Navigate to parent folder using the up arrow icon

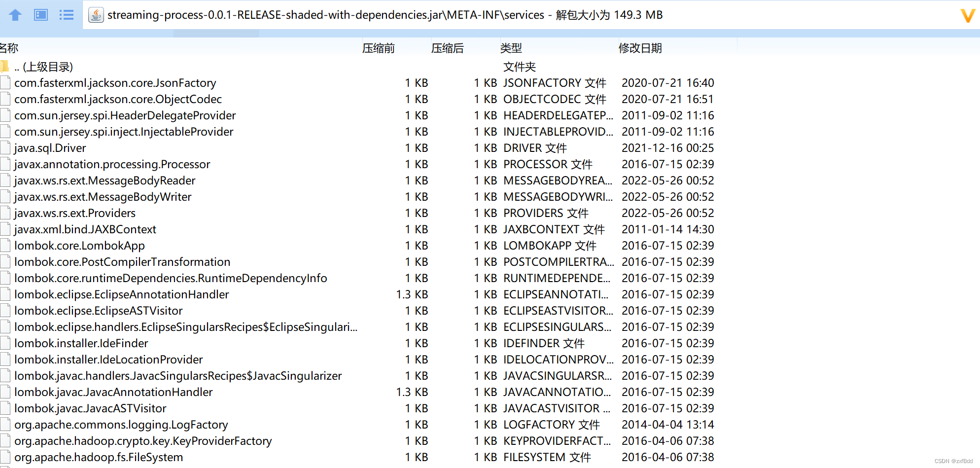(14, 15)
